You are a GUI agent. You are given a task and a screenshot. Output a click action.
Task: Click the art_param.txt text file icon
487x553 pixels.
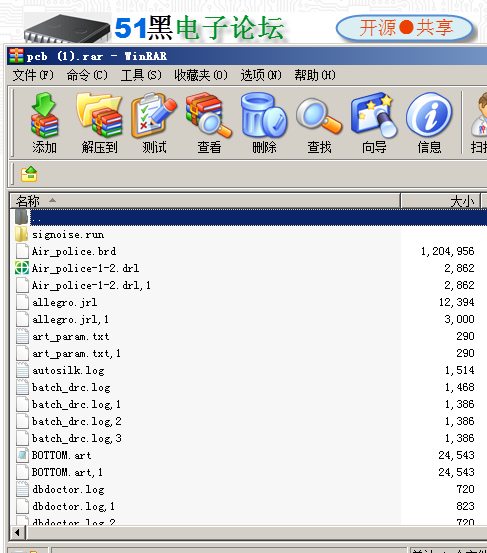pyautogui.click(x=22, y=336)
